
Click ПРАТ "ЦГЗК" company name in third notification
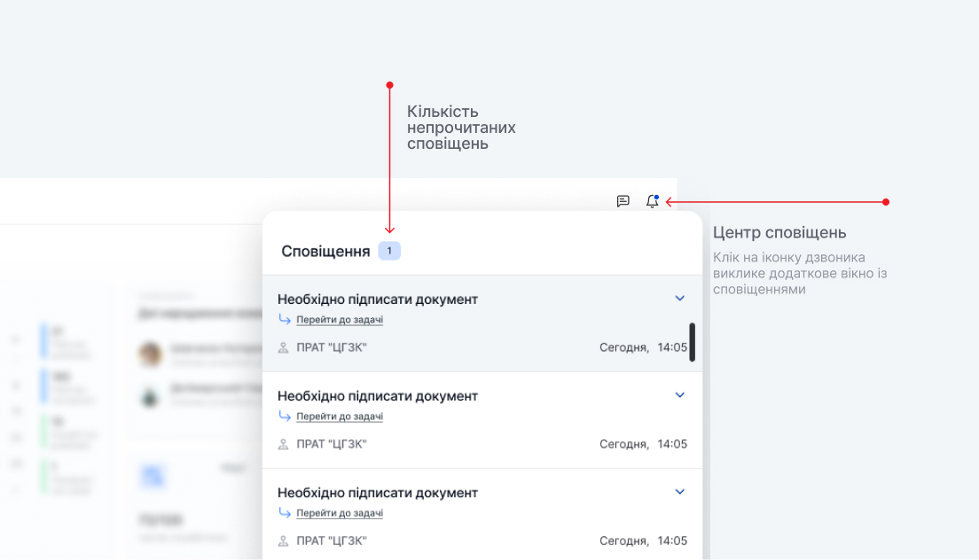click(332, 541)
